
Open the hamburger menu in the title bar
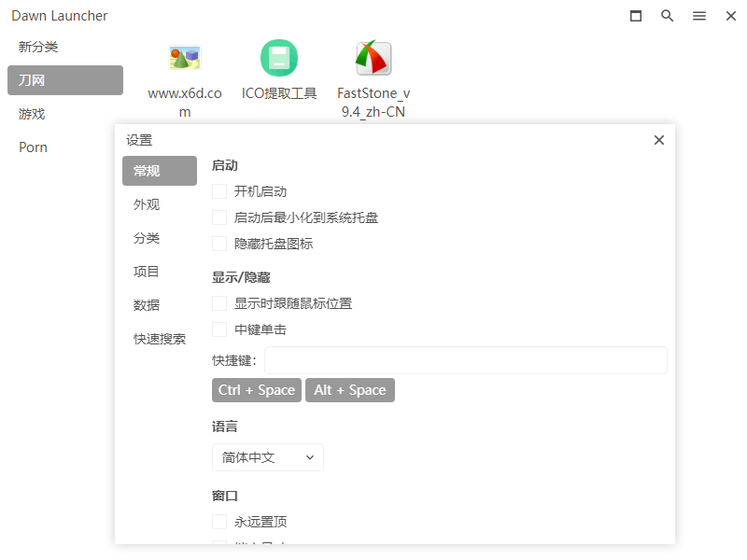[699, 16]
